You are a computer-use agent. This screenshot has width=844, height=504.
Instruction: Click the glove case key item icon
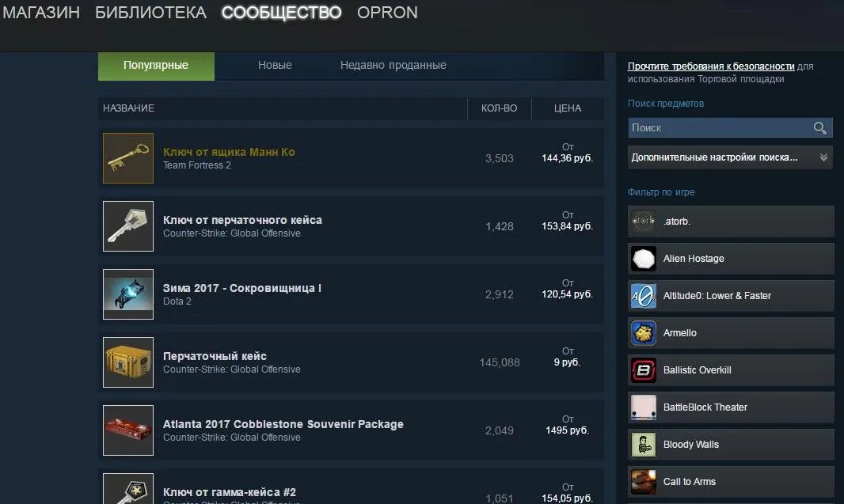128,226
